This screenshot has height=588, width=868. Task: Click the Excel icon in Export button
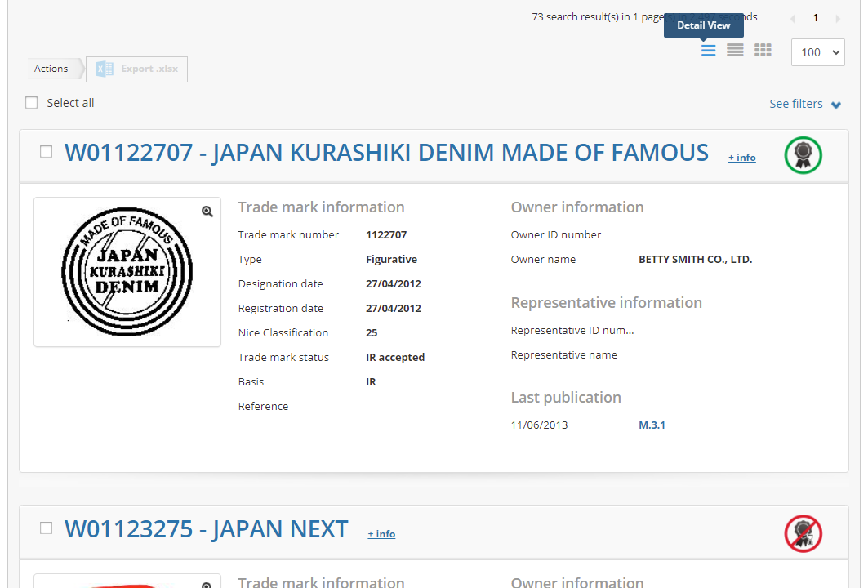coord(104,69)
